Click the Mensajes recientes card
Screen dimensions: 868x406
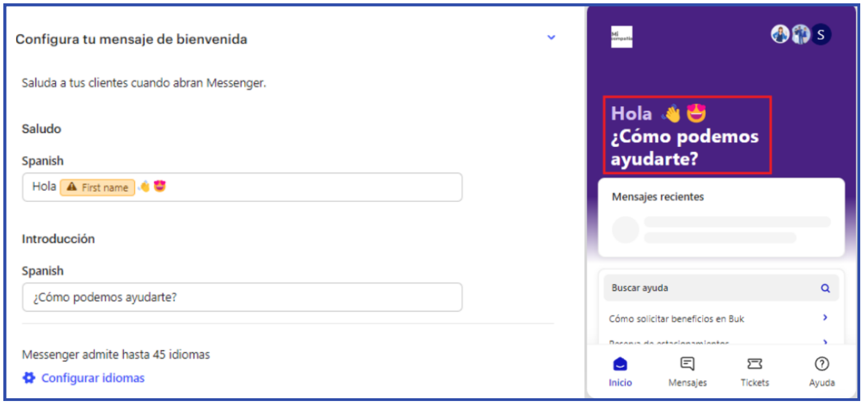point(721,218)
